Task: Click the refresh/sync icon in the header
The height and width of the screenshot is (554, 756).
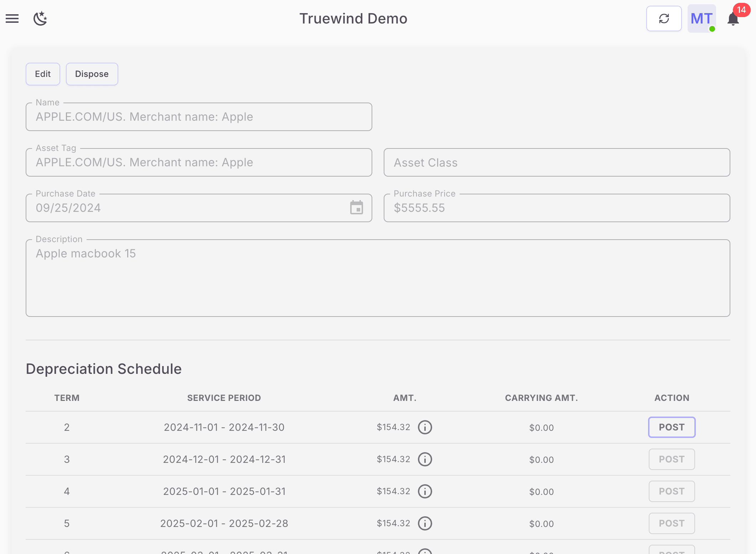Action: [x=664, y=18]
